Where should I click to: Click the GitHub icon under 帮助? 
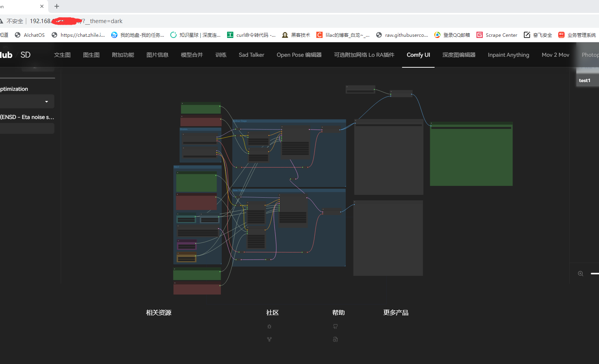pyautogui.click(x=335, y=326)
